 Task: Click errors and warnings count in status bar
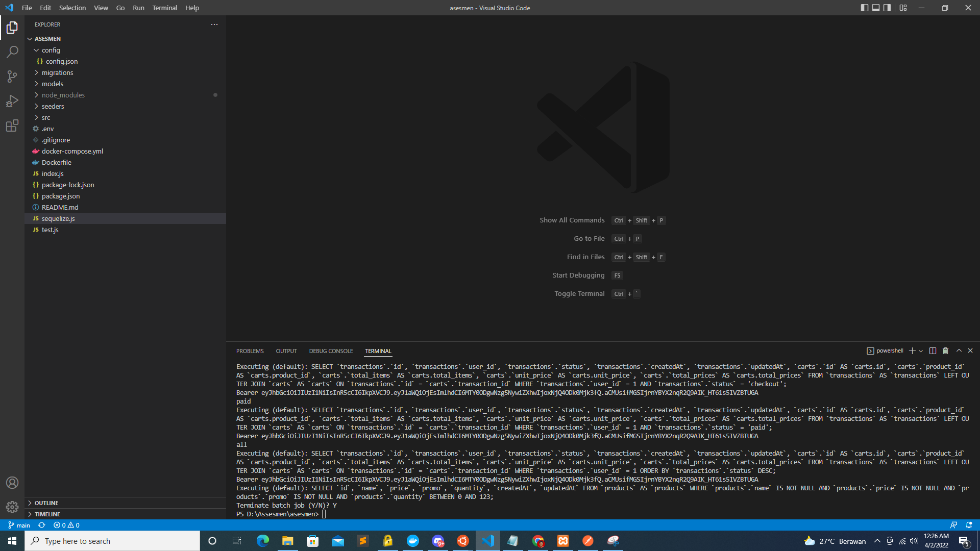(x=66, y=525)
